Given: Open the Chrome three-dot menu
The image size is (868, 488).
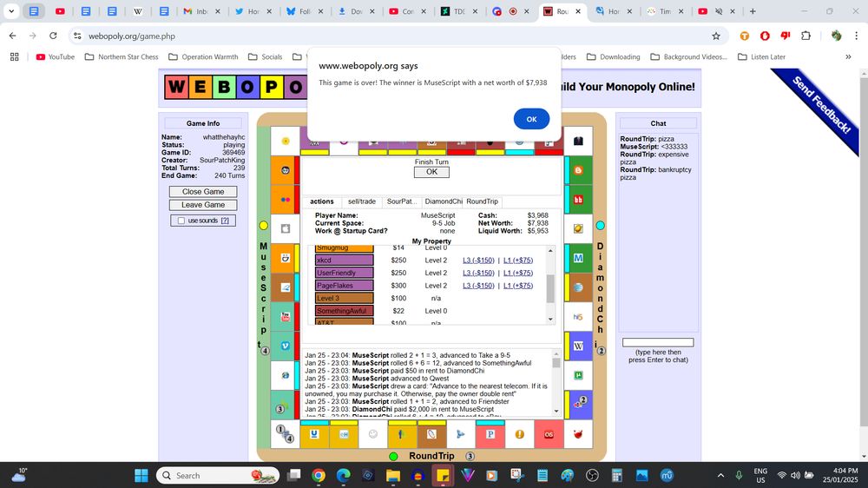Looking at the screenshot, I should [857, 36].
